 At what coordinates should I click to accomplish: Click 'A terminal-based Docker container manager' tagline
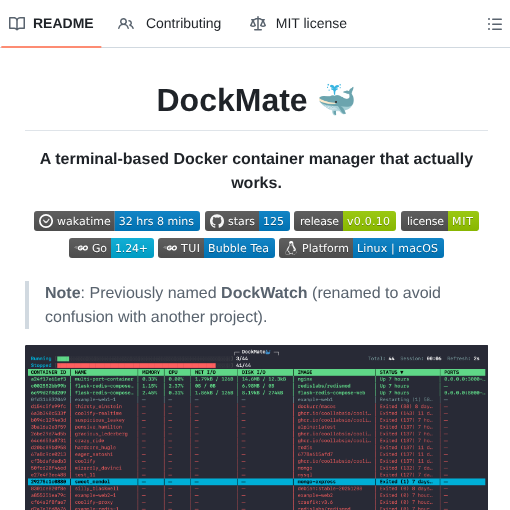click(x=256, y=170)
